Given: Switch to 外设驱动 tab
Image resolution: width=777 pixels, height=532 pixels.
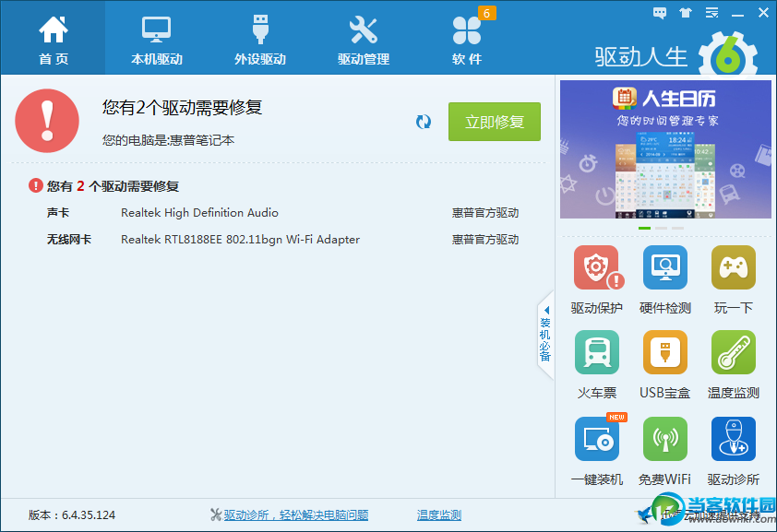Looking at the screenshot, I should coord(260,38).
